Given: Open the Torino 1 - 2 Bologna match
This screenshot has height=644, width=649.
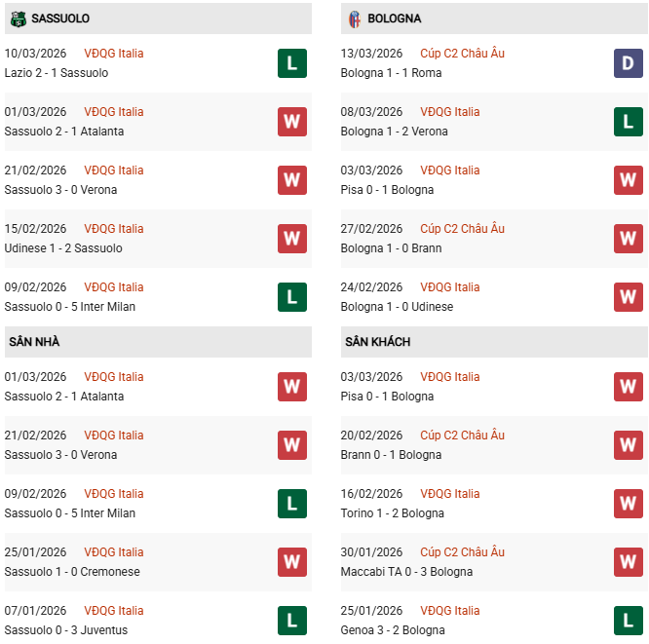Looking at the screenshot, I should pos(392,513).
